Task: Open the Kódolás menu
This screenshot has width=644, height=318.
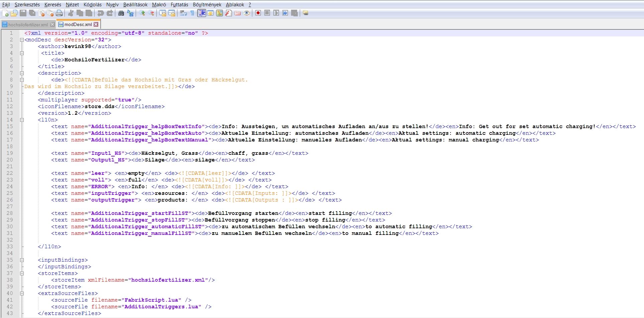Action: [93, 5]
